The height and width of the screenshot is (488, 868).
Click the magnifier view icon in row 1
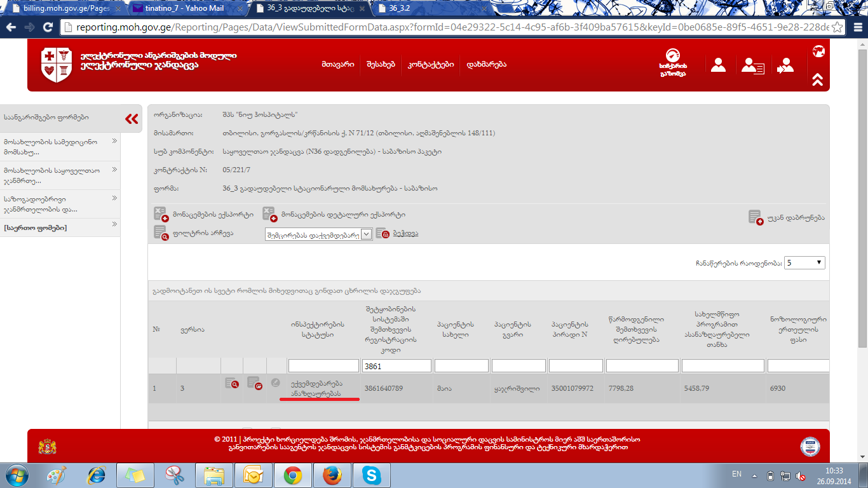[231, 383]
